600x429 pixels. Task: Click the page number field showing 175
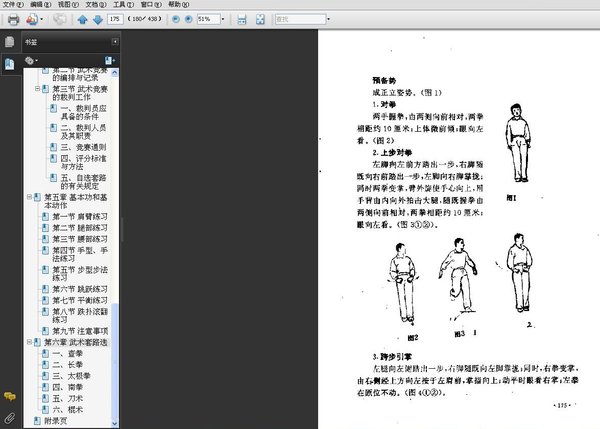click(115, 19)
